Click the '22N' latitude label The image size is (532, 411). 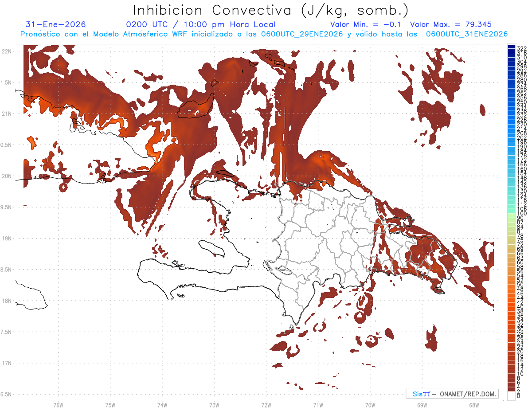(6, 51)
